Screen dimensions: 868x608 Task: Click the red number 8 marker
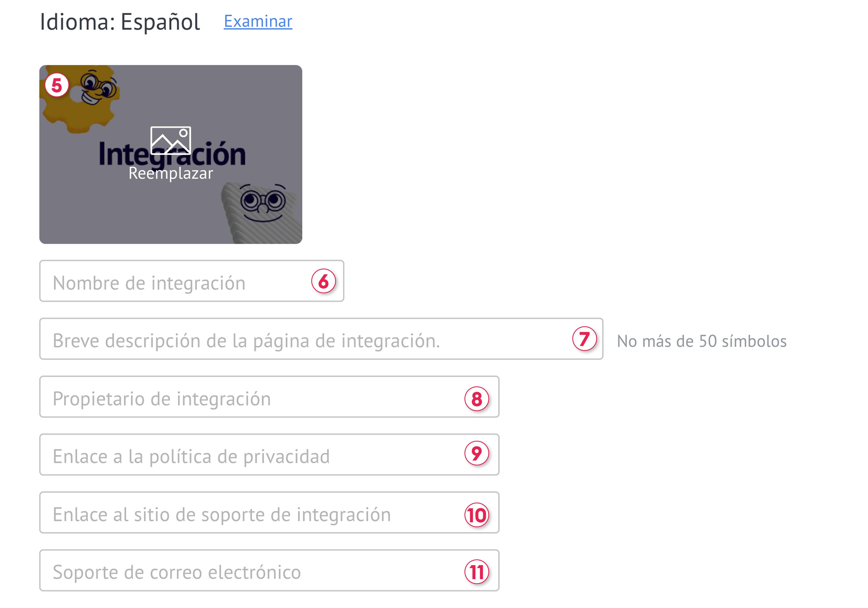[x=477, y=399]
